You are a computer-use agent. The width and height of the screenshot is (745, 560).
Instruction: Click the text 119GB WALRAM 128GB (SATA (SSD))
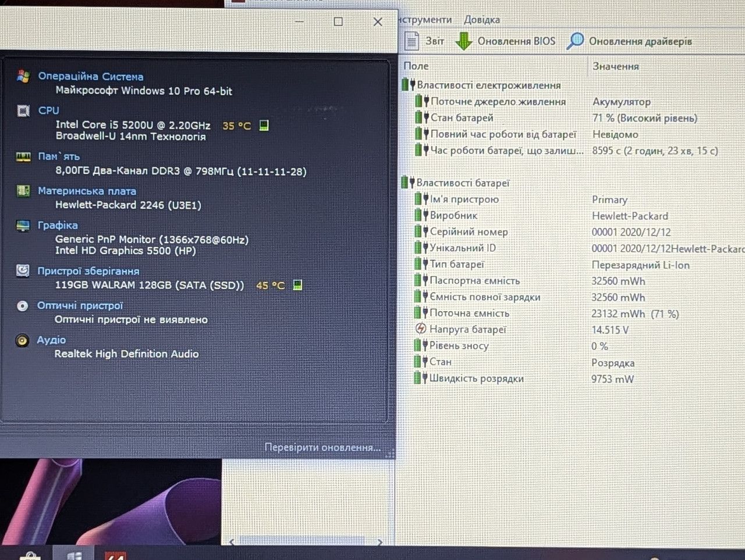coord(150,285)
